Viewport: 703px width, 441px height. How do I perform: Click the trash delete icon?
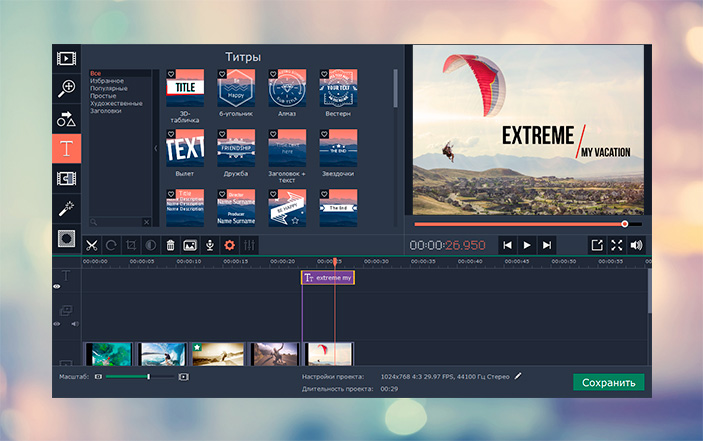point(170,244)
